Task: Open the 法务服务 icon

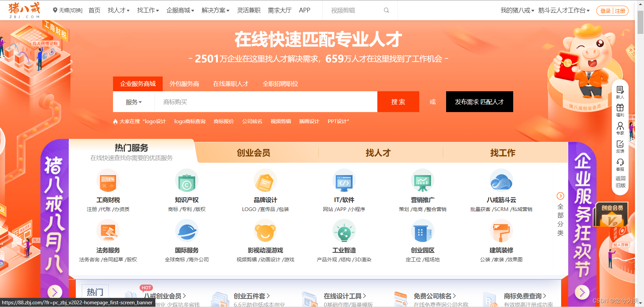Action: pos(108,231)
